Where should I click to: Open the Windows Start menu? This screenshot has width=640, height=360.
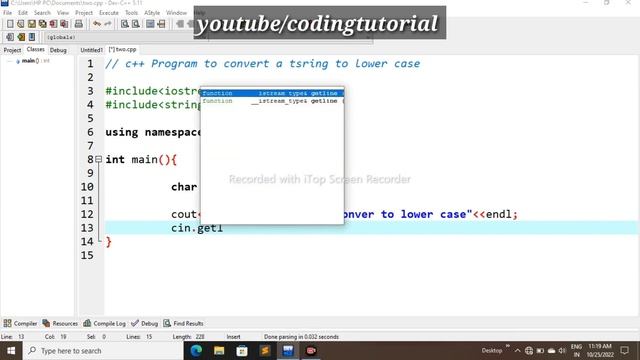11,351
